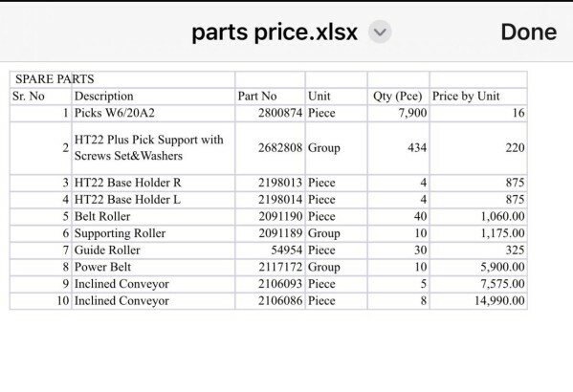Screen dimensions: 573x392
Task: Select the Belt Roller description cell
Action: [x=153, y=216]
